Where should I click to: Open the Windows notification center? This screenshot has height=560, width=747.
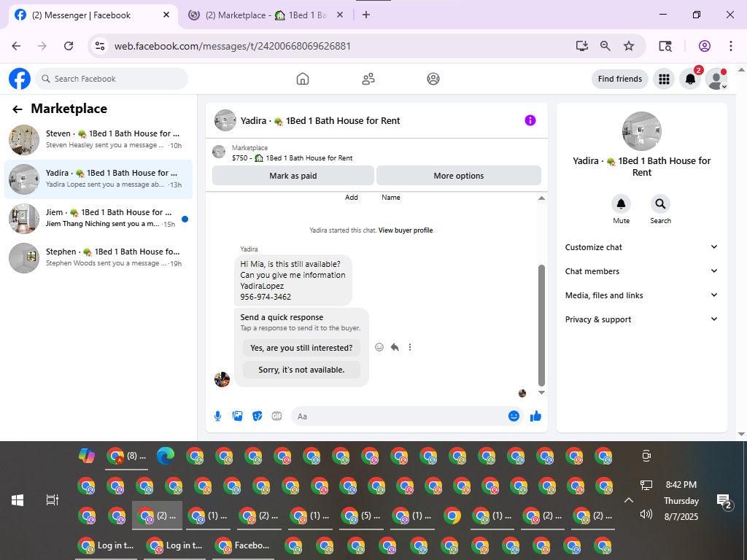(724, 501)
